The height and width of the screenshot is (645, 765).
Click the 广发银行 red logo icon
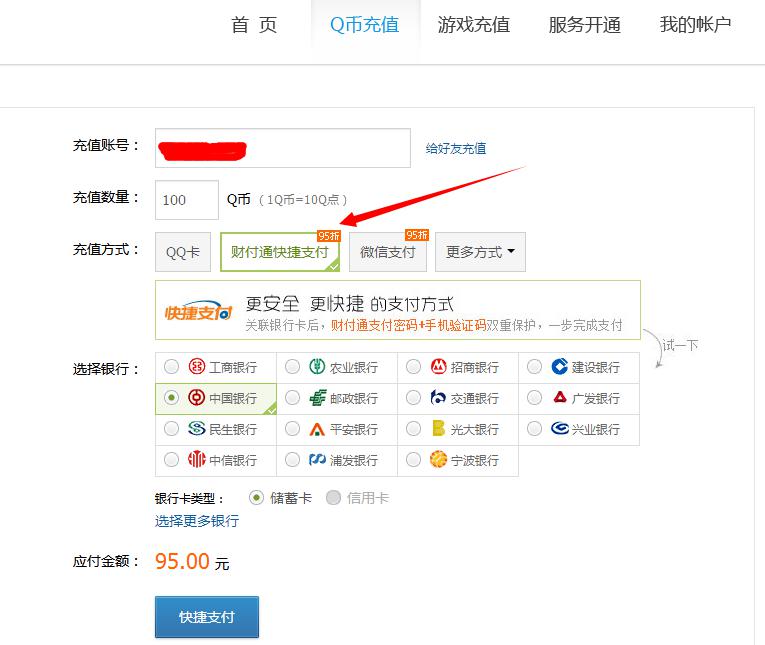(560, 397)
